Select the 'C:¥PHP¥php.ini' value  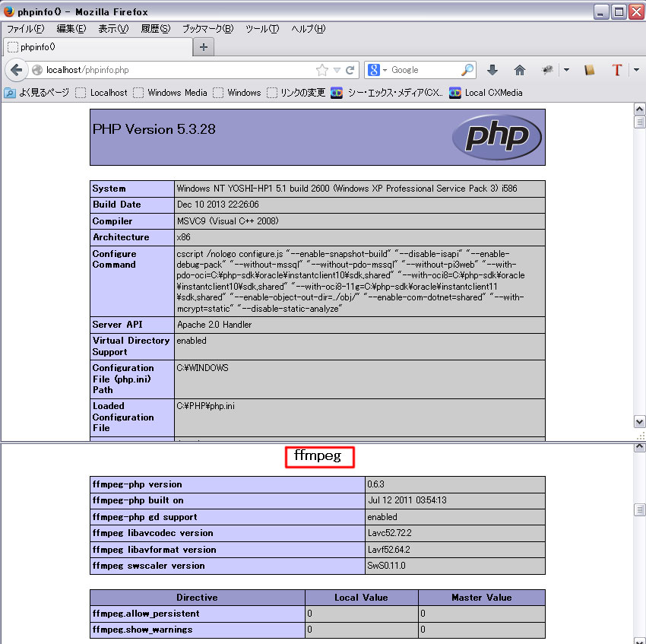point(206,406)
